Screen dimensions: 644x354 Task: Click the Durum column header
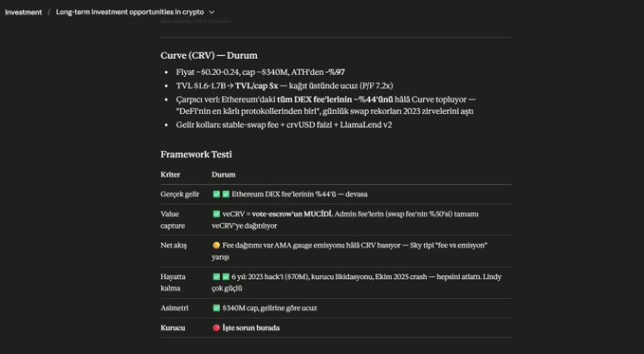pyautogui.click(x=224, y=175)
